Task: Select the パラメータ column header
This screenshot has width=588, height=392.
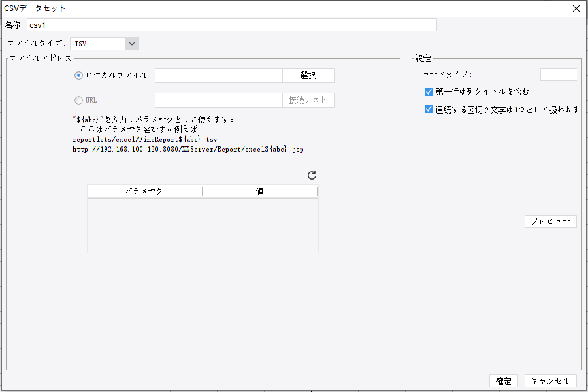Action: click(144, 191)
